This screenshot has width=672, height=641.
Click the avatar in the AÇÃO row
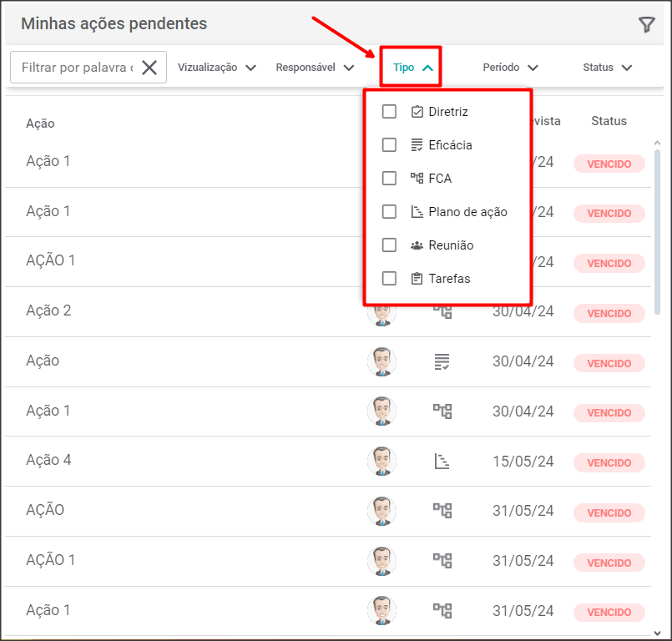[x=381, y=510]
